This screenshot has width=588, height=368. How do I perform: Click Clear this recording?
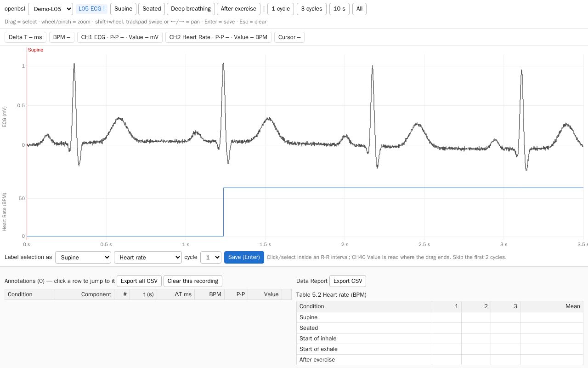tap(193, 281)
